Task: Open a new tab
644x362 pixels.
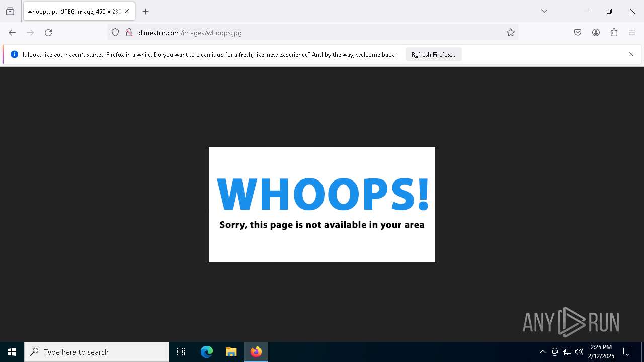Action: pos(146,11)
